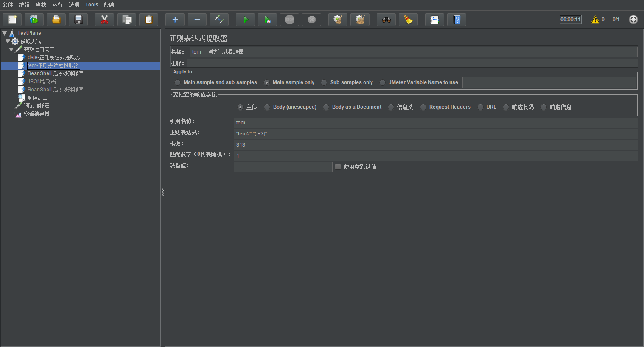Image resolution: width=644 pixels, height=347 pixels.
Task: Choose the Request Headers radio button
Action: [423, 107]
